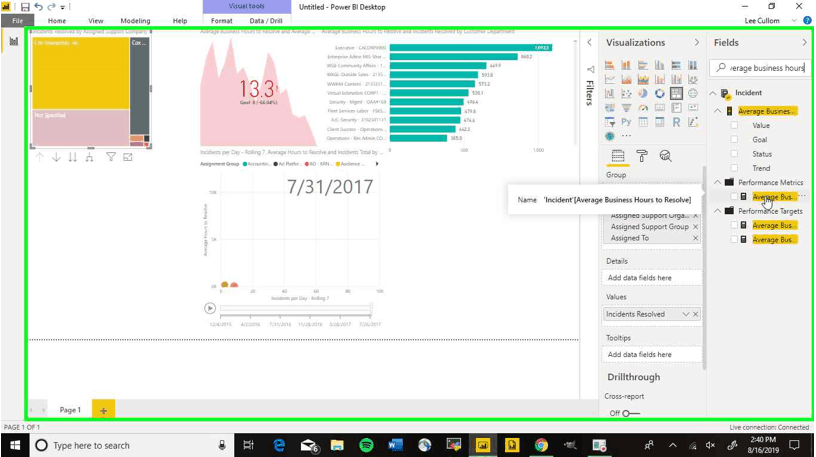Open Spotify from the taskbar
816x457 pixels.
coord(366,446)
